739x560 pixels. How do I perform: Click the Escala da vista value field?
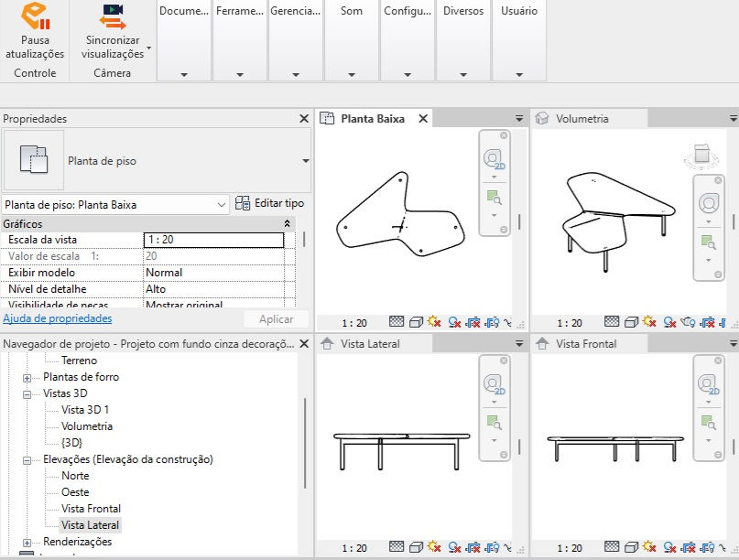point(213,240)
